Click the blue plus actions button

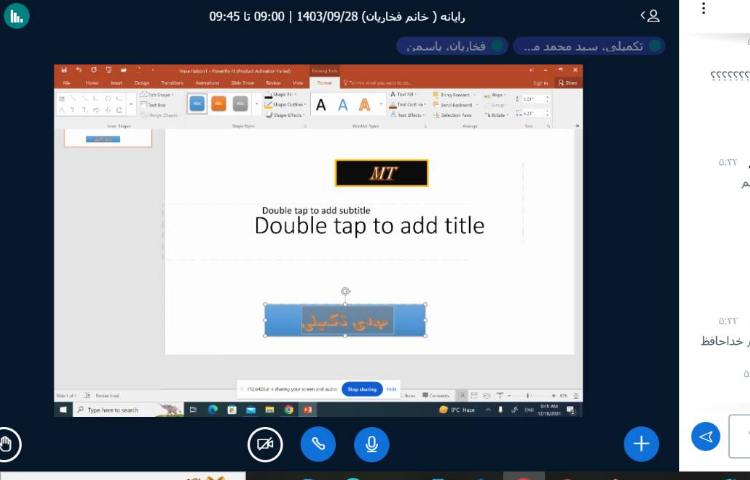click(641, 444)
